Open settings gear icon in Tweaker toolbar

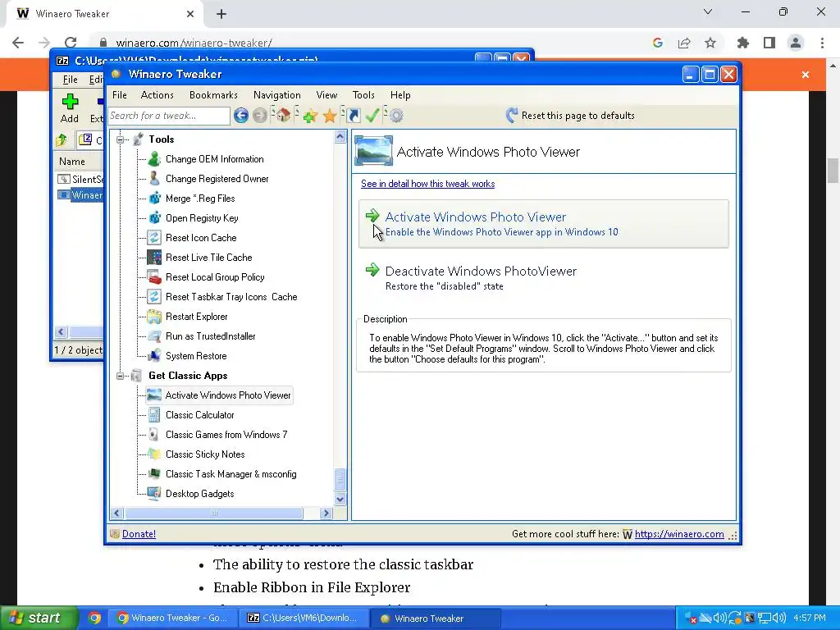[396, 115]
